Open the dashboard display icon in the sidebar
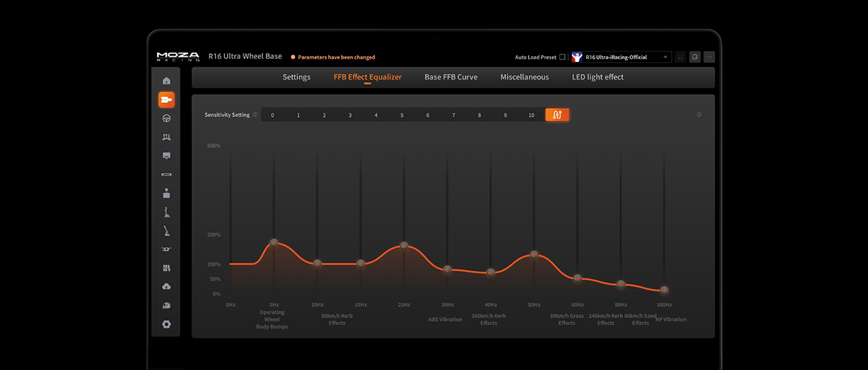The image size is (868, 370). click(x=166, y=156)
